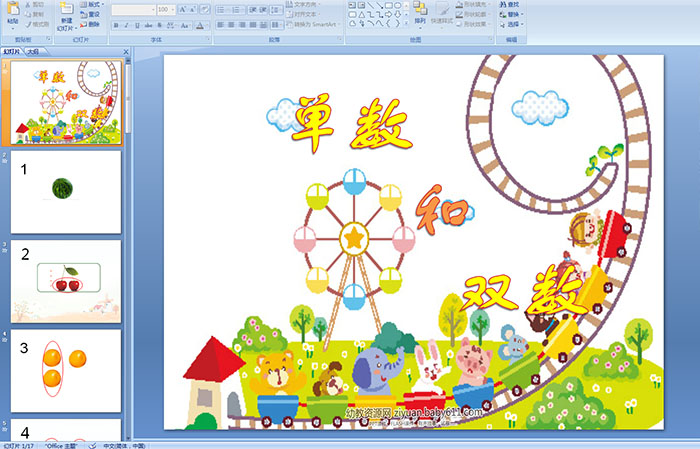This screenshot has height=449, width=700.
Task: Open the Drawing group dialog launcher
Action: 491,39
